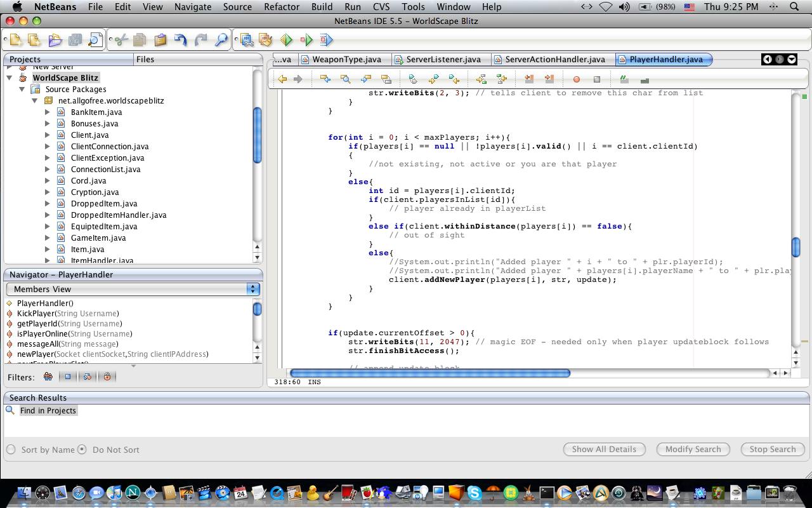Screen dimensions: 812x508
Task: Click the Toggle Highlight Search editor icon
Action: click(386, 79)
